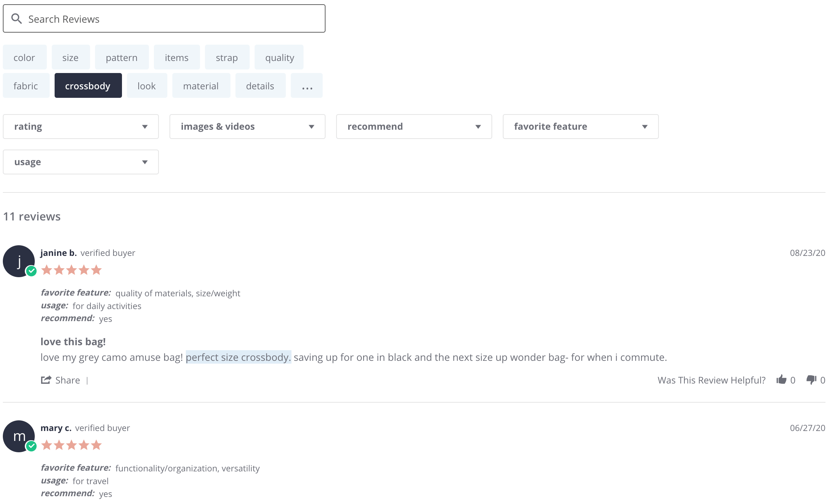Expand the images & videos dropdown

[248, 127]
